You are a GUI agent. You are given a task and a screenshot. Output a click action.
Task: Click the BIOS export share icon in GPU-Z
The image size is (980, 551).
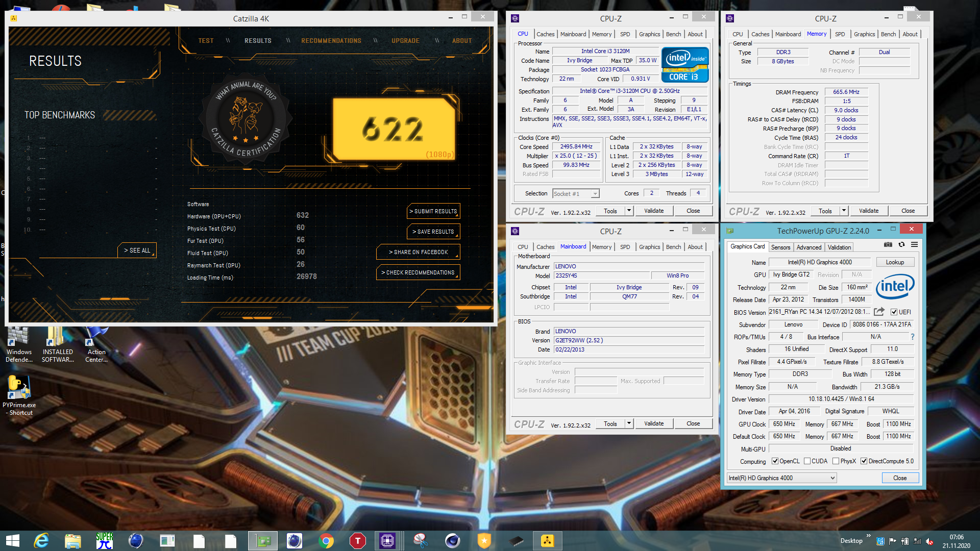[879, 312]
